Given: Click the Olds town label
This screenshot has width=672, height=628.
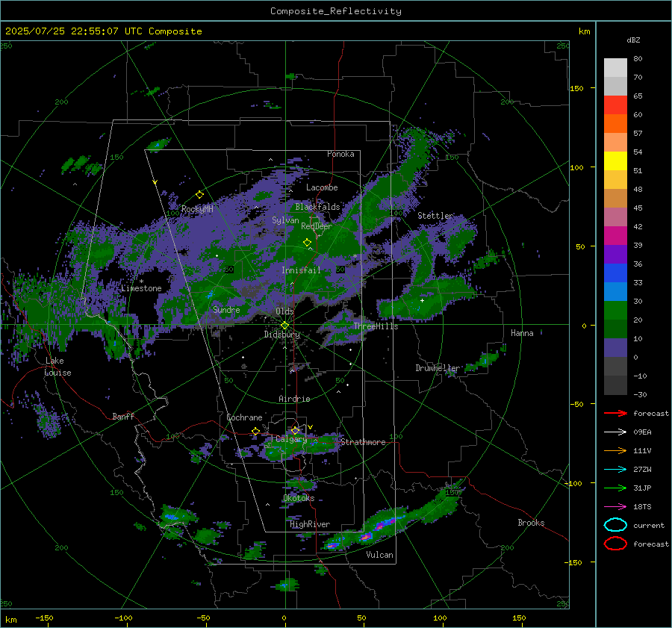Looking at the screenshot, I should [284, 311].
